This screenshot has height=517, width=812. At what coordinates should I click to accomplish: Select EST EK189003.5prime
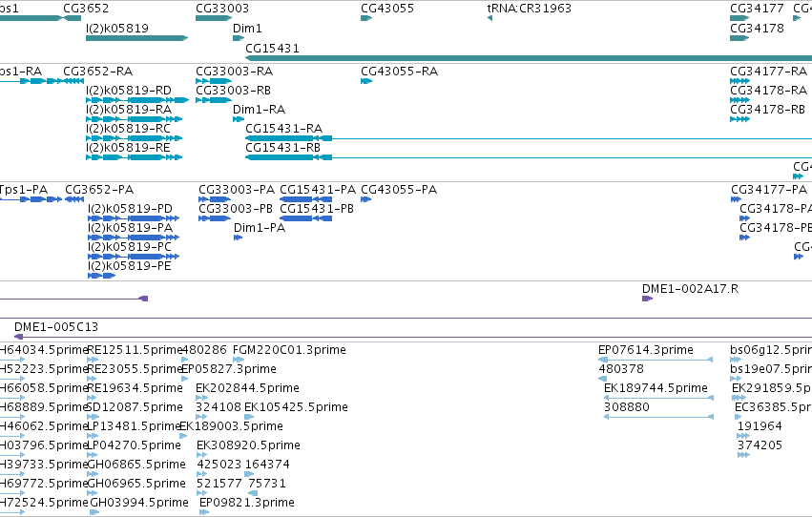(231, 426)
